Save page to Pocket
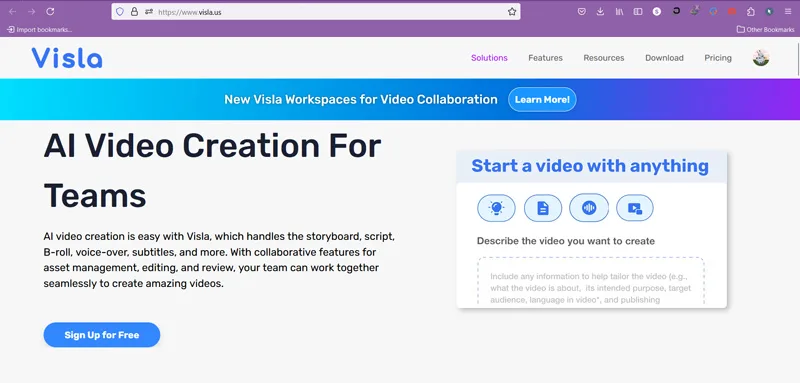Screen dimensions: 800x383 click(581, 11)
